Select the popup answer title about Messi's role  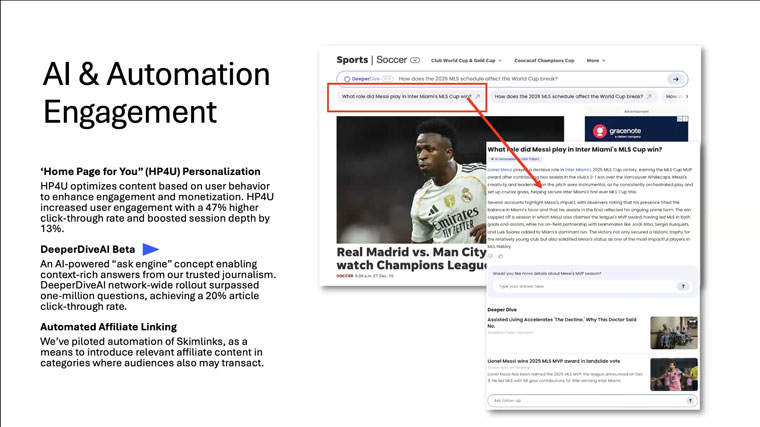(x=574, y=149)
